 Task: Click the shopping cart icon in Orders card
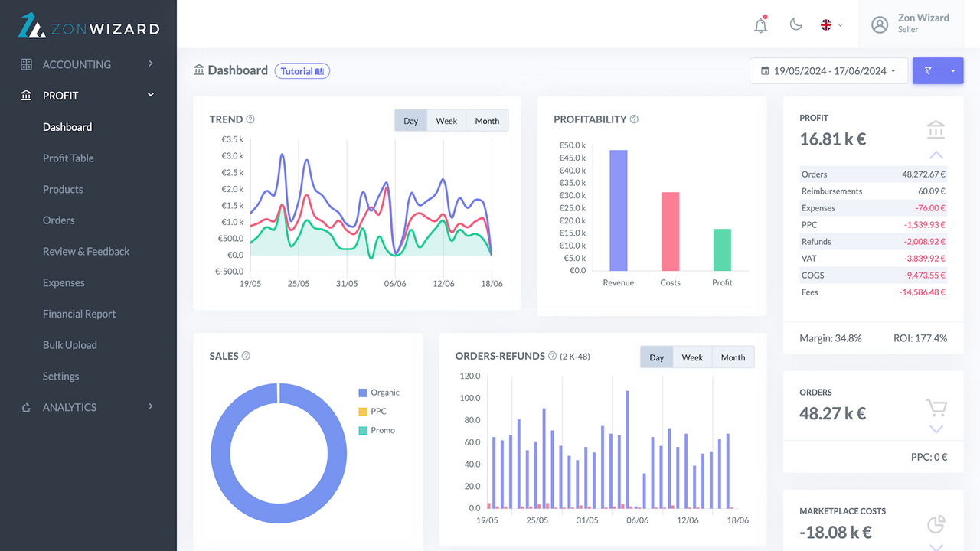[x=936, y=407]
